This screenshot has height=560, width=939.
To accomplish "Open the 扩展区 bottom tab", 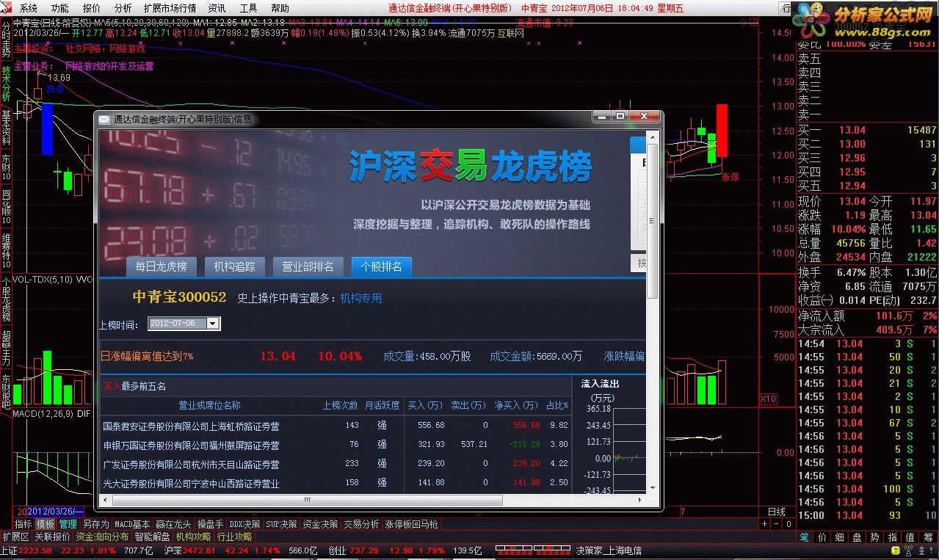I will click(x=15, y=537).
